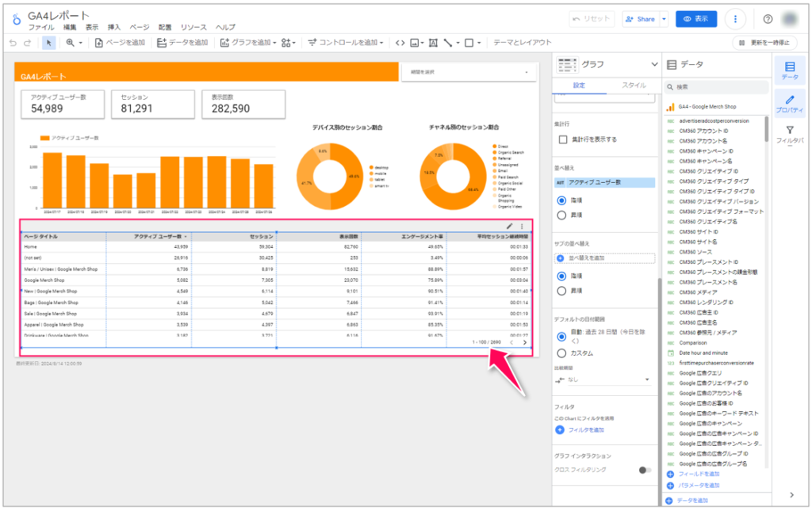Select the text box tool icon
812x511 pixels.
tap(433, 43)
